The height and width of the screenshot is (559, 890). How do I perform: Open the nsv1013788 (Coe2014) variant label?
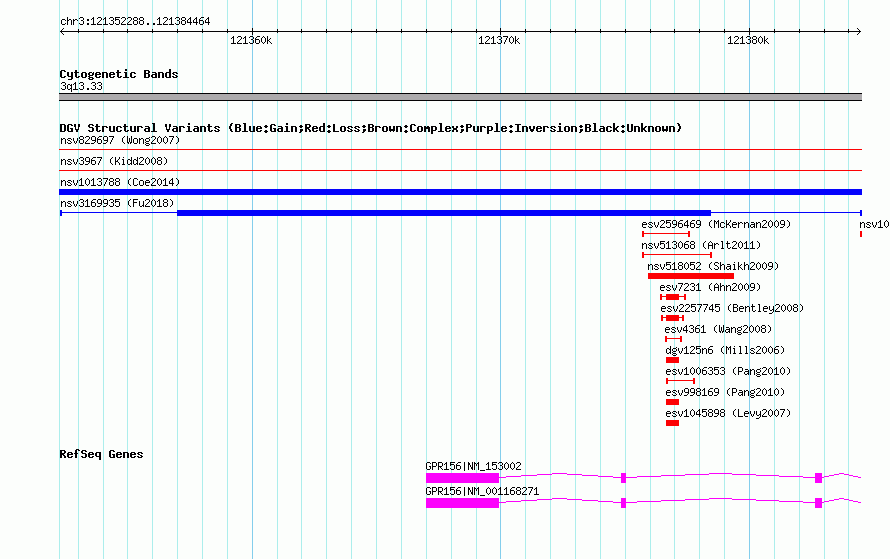click(120, 182)
